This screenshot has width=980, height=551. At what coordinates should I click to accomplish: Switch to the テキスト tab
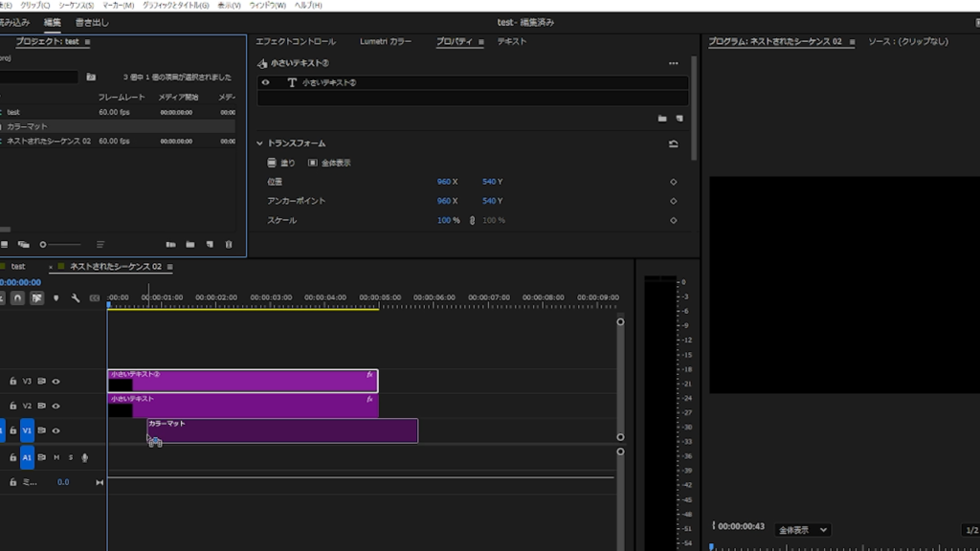(512, 42)
